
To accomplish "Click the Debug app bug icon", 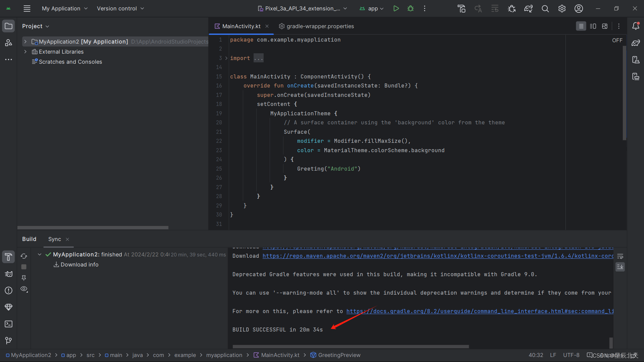I will click(411, 8).
